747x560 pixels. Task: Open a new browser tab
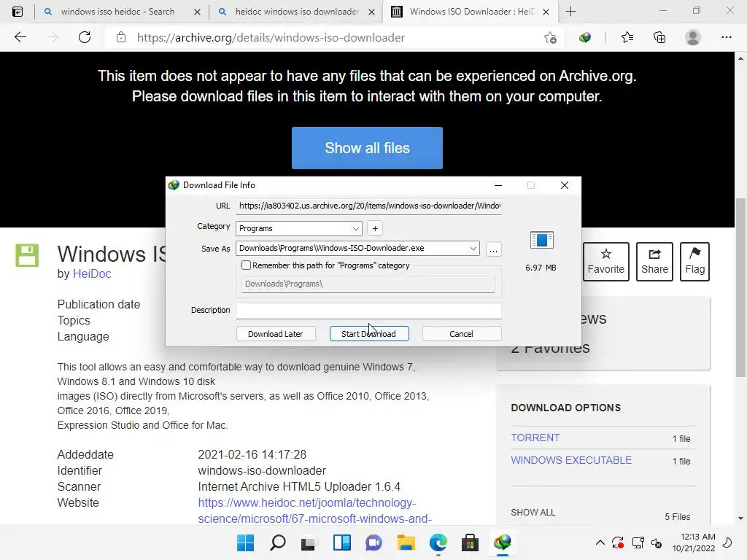pyautogui.click(x=570, y=12)
